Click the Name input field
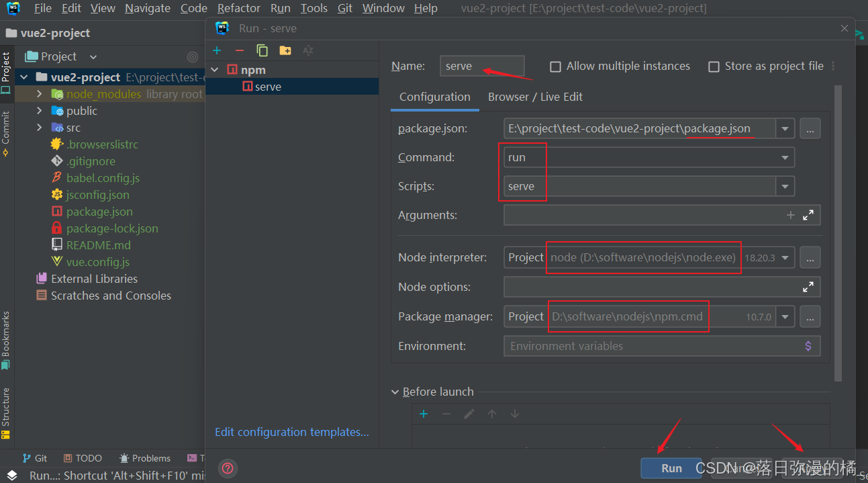 482,66
